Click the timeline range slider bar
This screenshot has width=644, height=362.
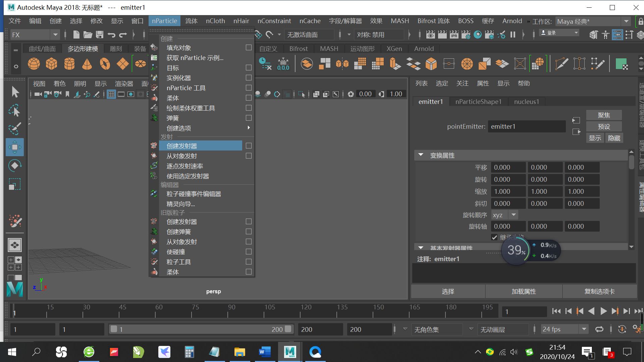pos(201,329)
